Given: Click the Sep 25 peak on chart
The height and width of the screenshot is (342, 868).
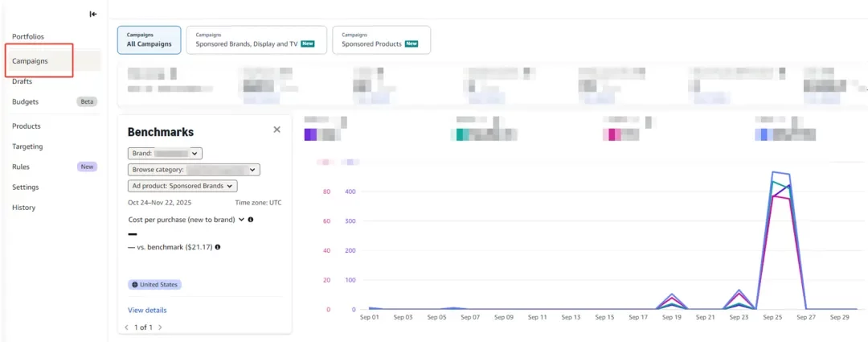Looking at the screenshot, I should (773, 172).
